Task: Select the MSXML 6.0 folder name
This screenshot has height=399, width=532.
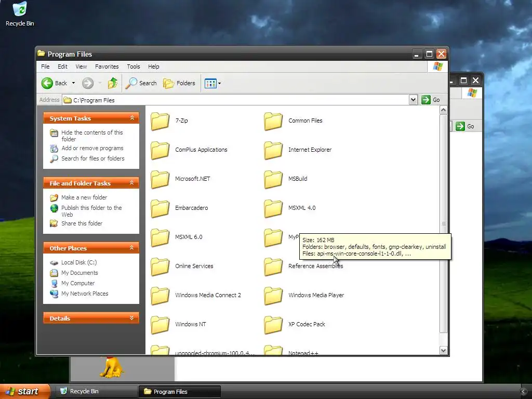Action: click(x=189, y=237)
